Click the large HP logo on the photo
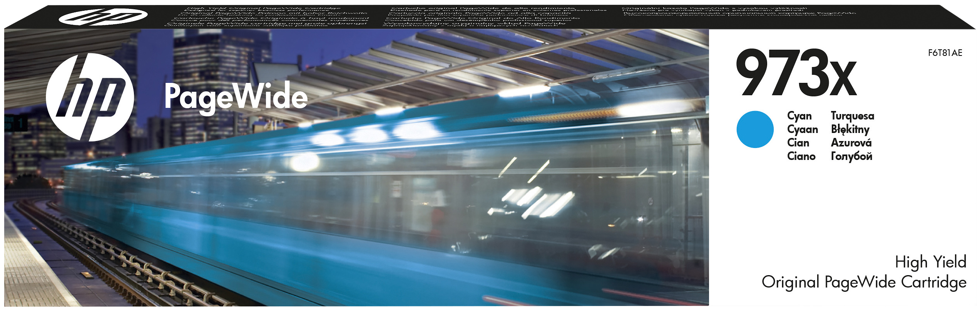Screen dimensions: 980x311 point(89,98)
